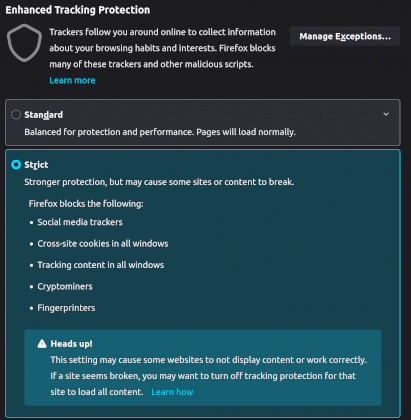The height and width of the screenshot is (420, 411).
Task: Select the Strict protection radio button
Action: [x=16, y=165]
